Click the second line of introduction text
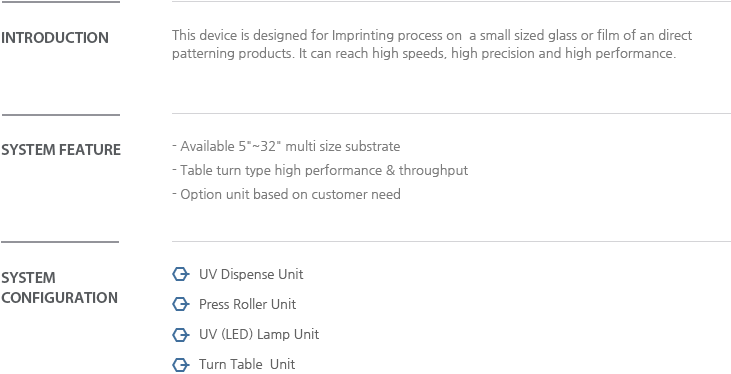This screenshot has width=731, height=374. (x=424, y=54)
